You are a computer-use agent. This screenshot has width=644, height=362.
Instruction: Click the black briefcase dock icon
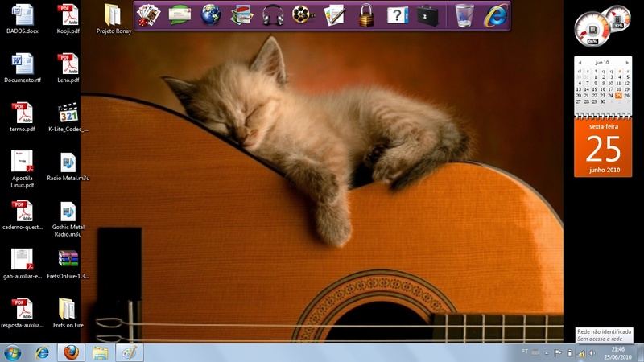[427, 15]
